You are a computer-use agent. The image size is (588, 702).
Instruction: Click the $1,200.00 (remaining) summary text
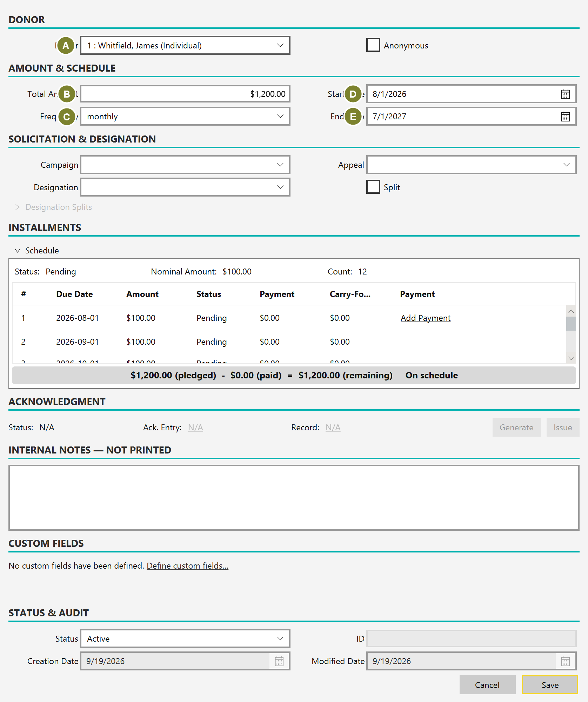point(345,376)
